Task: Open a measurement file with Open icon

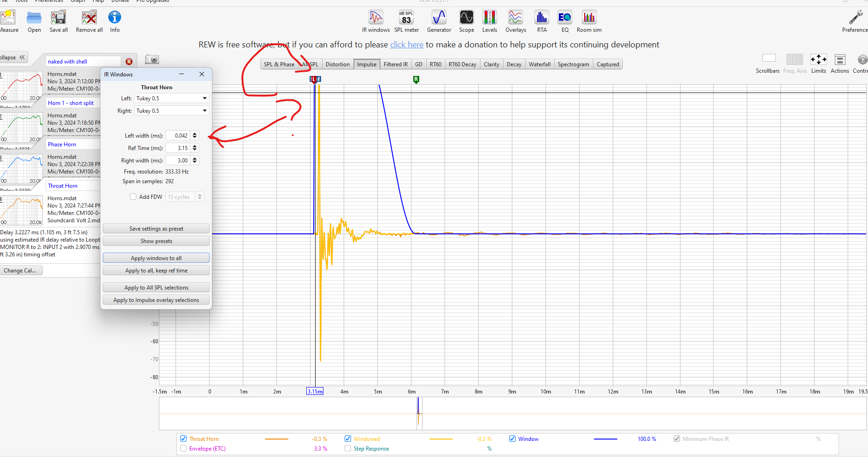Action: pyautogui.click(x=34, y=17)
